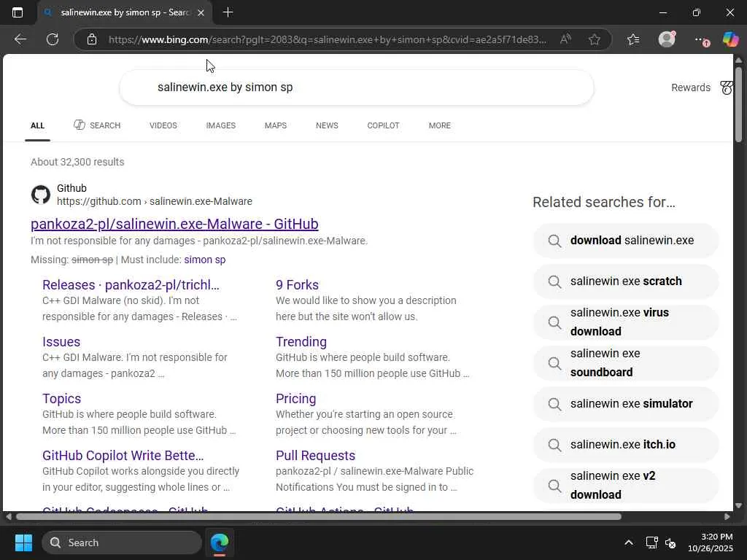This screenshot has height=560, width=747.
Task: Open the Favorites list icon
Action: 633,39
